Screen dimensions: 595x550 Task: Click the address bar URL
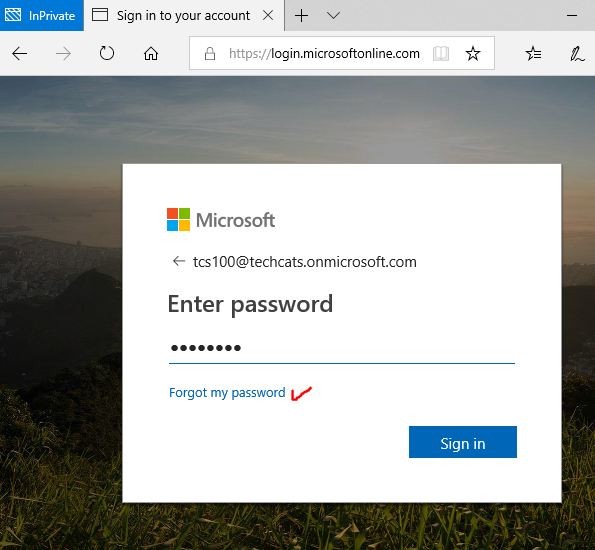pyautogui.click(x=324, y=54)
